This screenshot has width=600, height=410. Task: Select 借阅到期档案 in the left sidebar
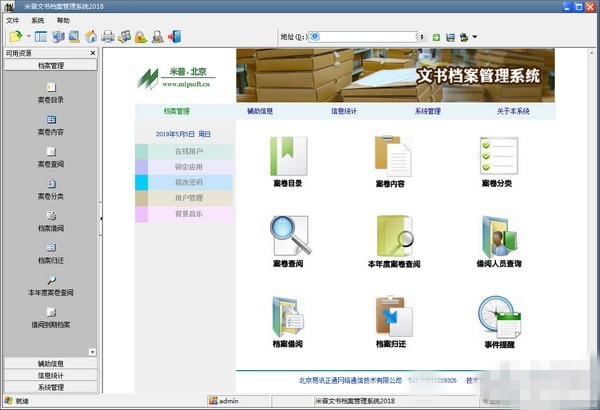pos(51,318)
